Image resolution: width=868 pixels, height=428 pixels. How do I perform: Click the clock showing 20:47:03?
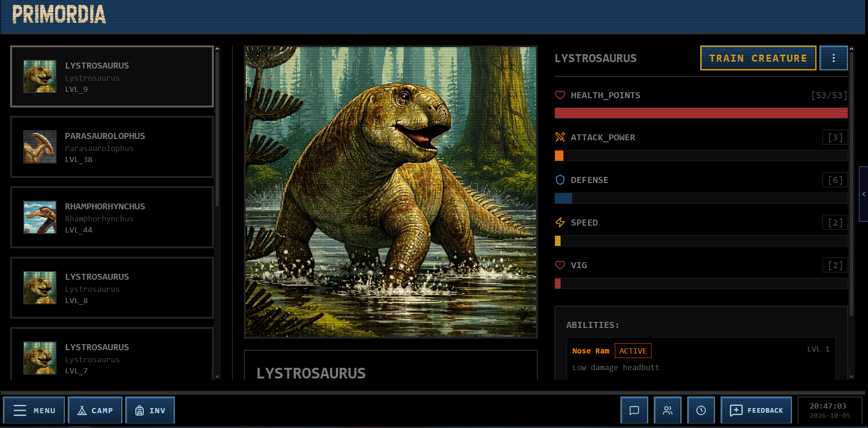828,406
